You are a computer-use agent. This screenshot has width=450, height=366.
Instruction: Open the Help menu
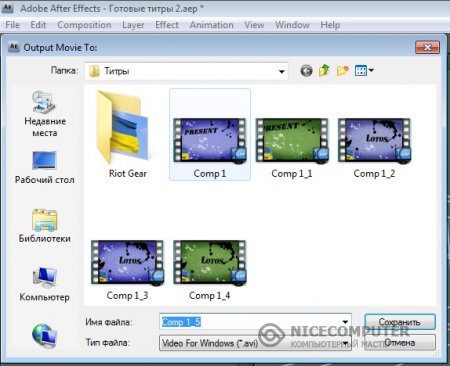(330, 25)
